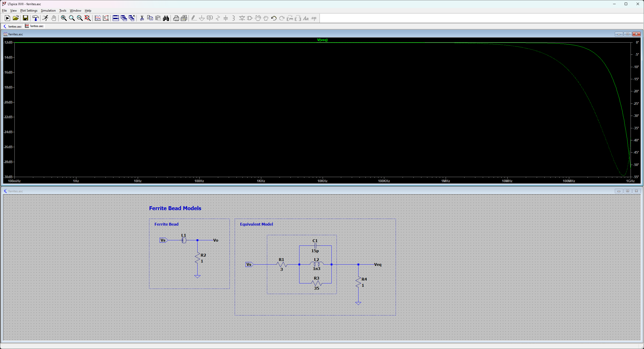The height and width of the screenshot is (349, 644).
Task: Switch to the schematic ferrites.asc tab
Action: 12,26
